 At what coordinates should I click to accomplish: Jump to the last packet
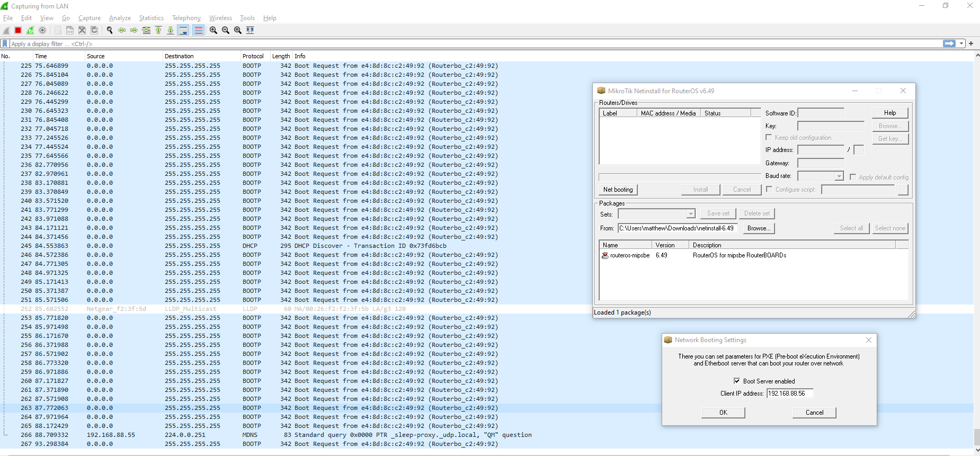point(171,30)
